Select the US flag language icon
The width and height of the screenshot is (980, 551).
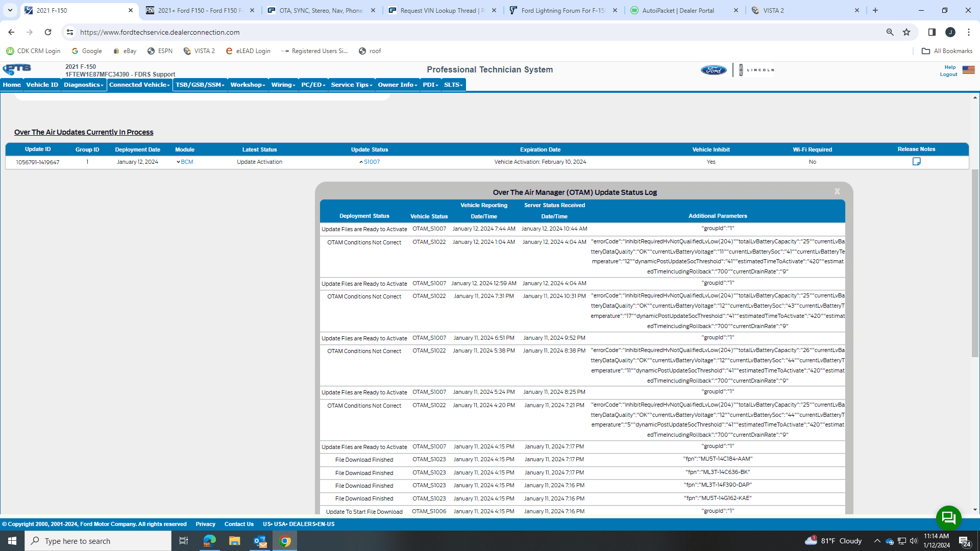pos(968,70)
